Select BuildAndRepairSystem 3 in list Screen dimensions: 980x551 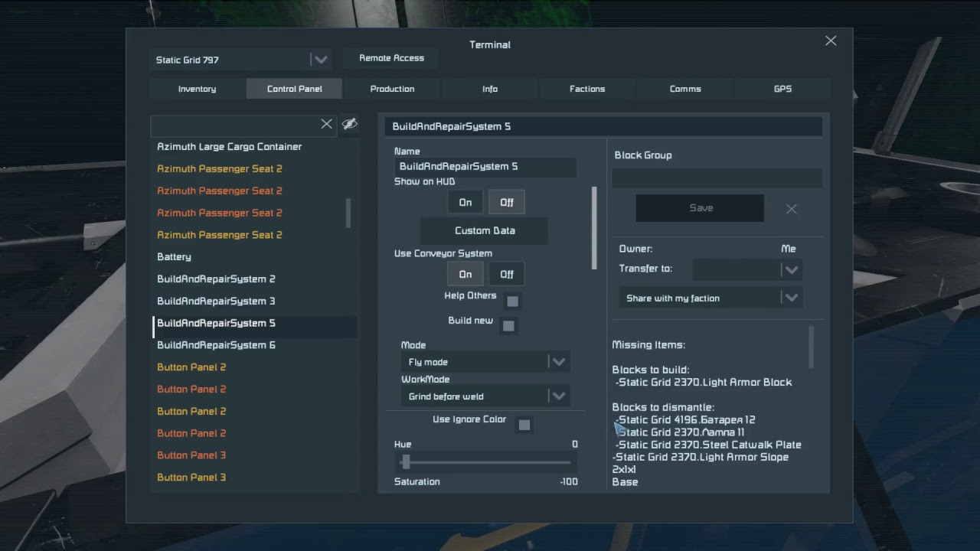click(216, 302)
